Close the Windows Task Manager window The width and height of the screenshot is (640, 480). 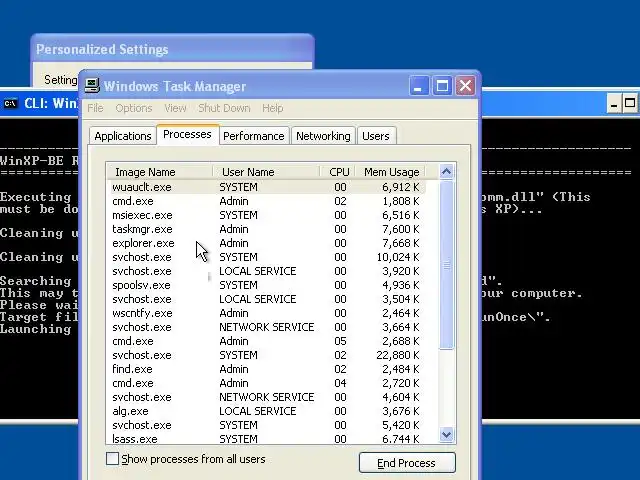click(x=465, y=86)
